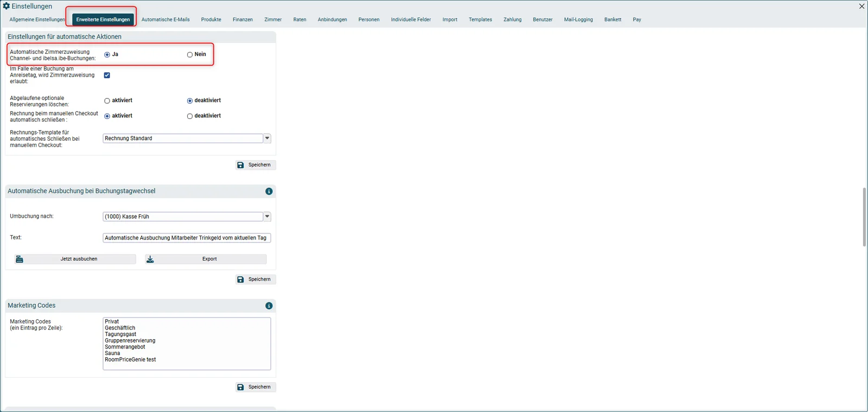The height and width of the screenshot is (412, 868).
Task: Click the cash register icon on Jetzt ausbuchen
Action: point(20,259)
